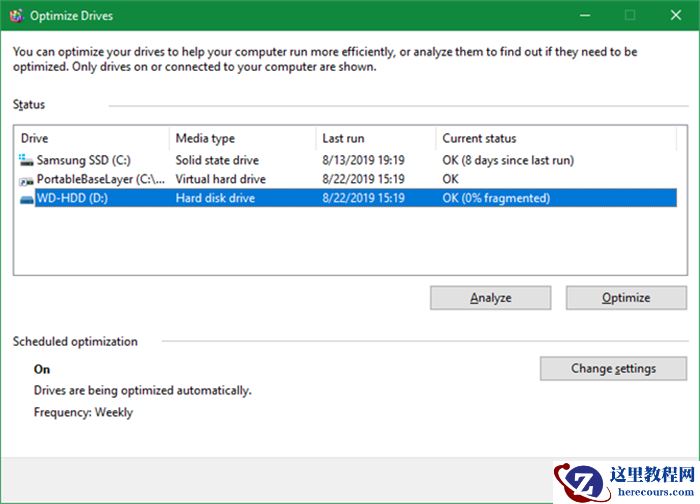This screenshot has width=700, height=504.
Task: Select the PortableBaseLayer (C:\... row
Action: 346,179
